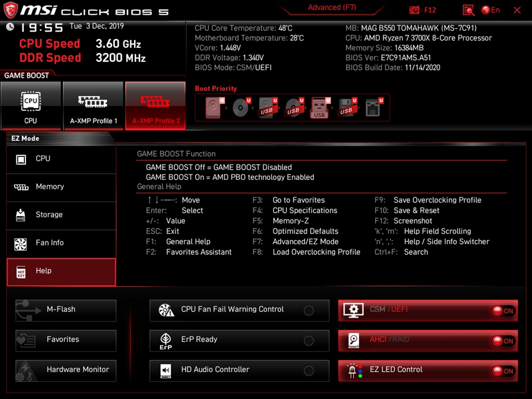The height and width of the screenshot is (399, 532).
Task: Turn off EZ LED Control switch
Action: tap(503, 371)
